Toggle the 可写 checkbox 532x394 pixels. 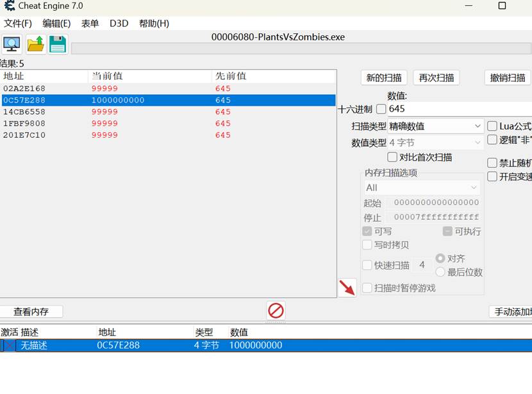tap(367, 231)
